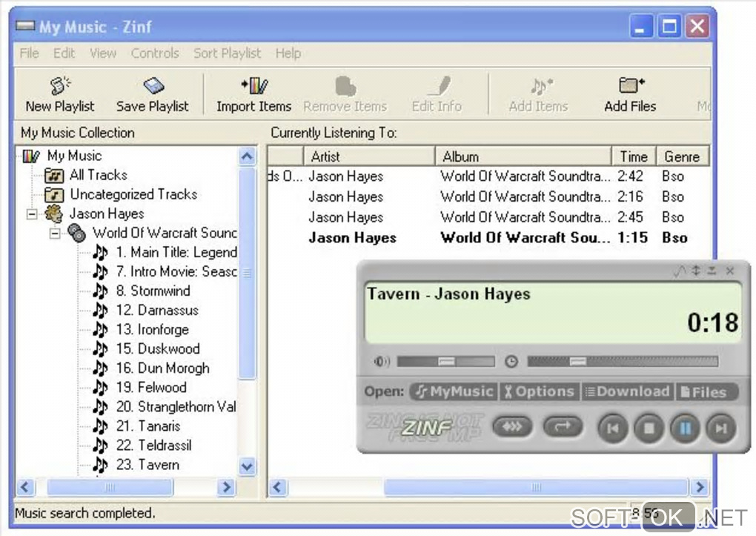Adjust the volume slider handle
The width and height of the screenshot is (756, 536).
446,361
